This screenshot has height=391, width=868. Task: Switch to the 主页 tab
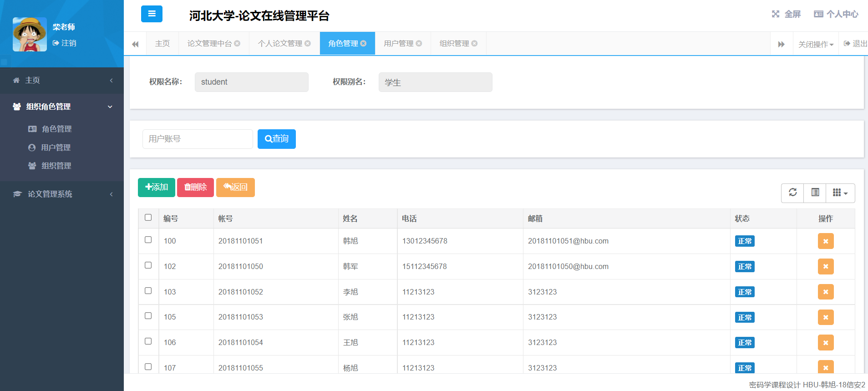[162, 43]
